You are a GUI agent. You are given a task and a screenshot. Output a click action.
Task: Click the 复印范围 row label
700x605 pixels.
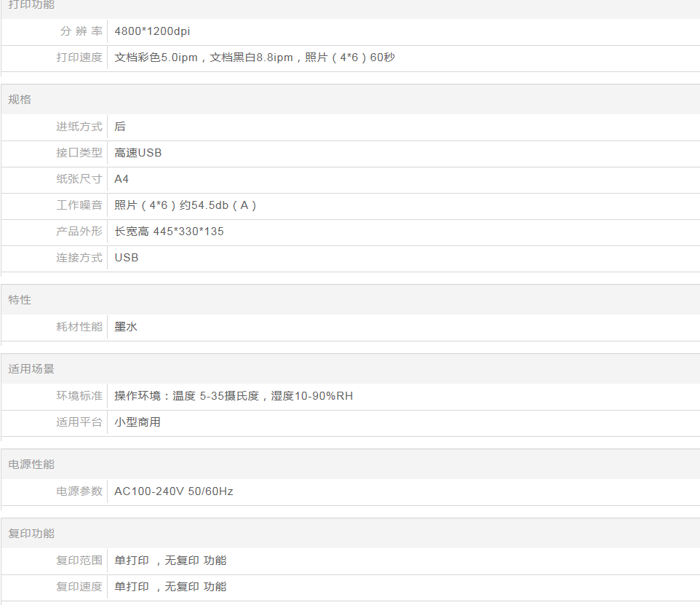pos(79,561)
